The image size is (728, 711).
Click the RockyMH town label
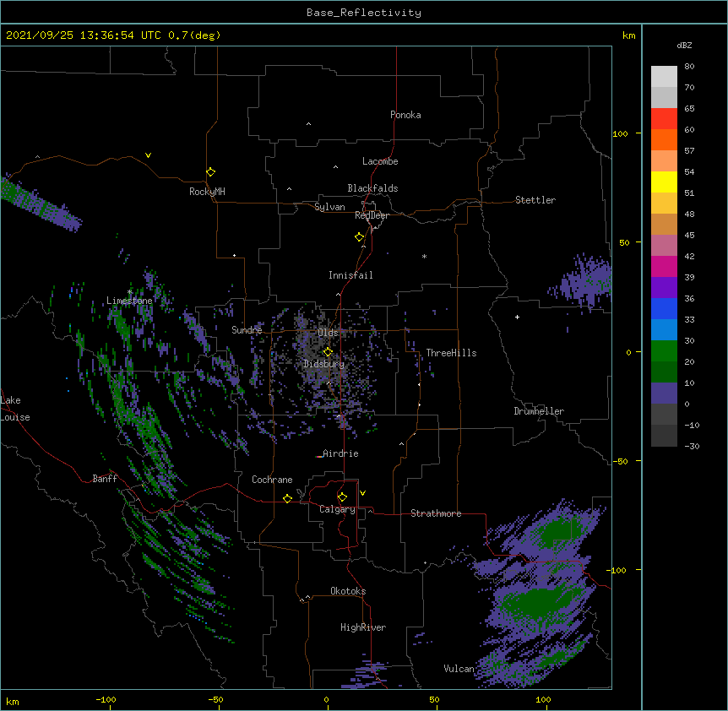pos(207,192)
